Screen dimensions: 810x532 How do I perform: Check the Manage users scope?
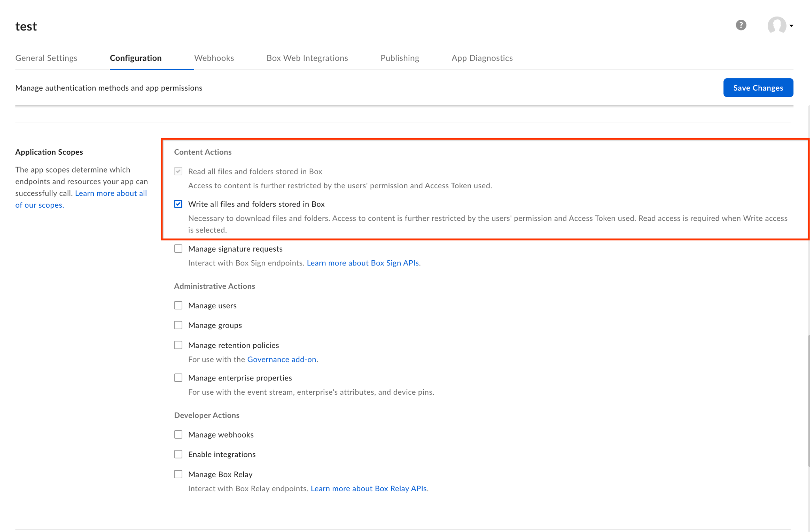pyautogui.click(x=178, y=305)
